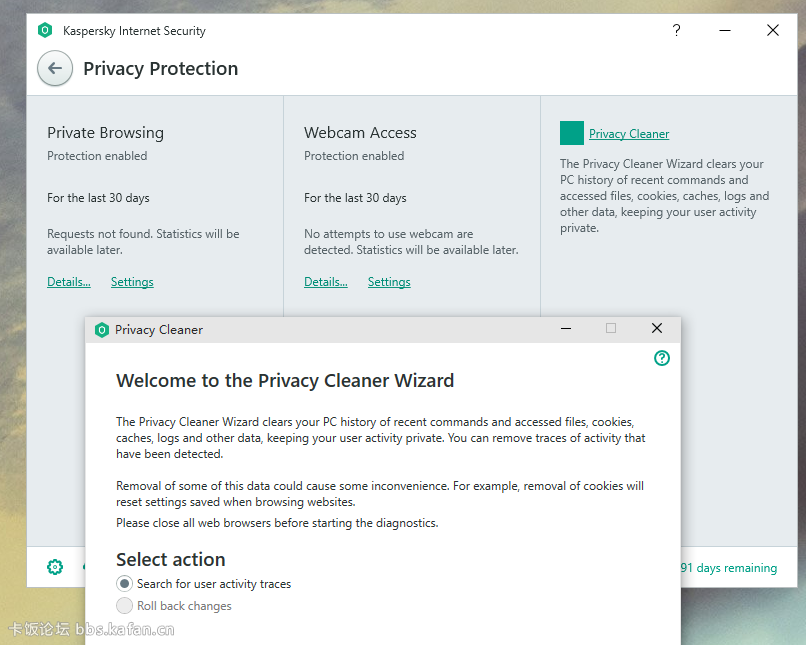The image size is (806, 645).
Task: Minimize the Kaspersky Internet Security window
Action: coord(725,30)
